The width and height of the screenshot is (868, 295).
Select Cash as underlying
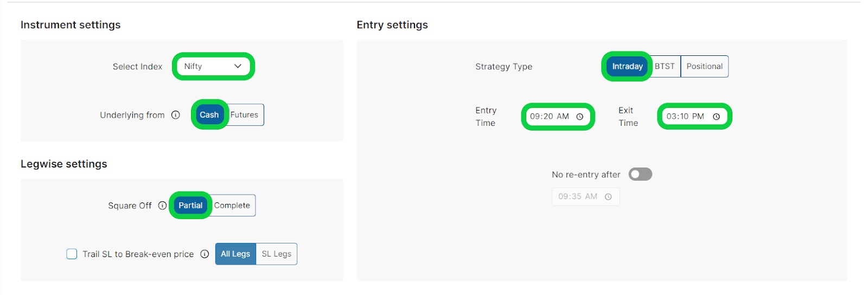point(209,115)
